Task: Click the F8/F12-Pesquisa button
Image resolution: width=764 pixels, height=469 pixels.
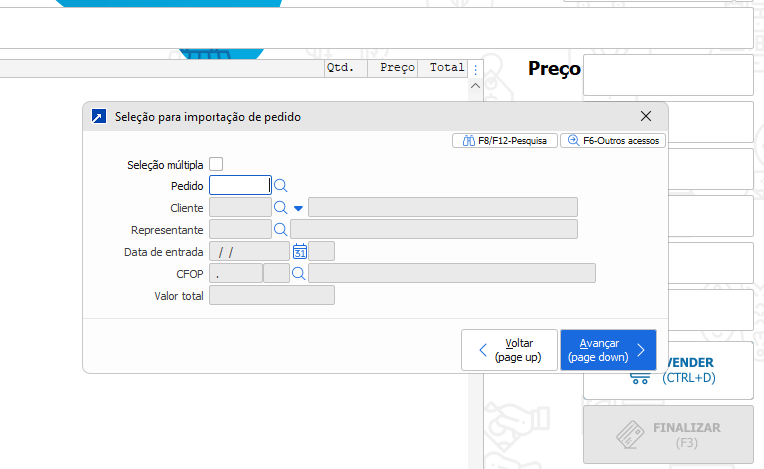Action: (505, 141)
